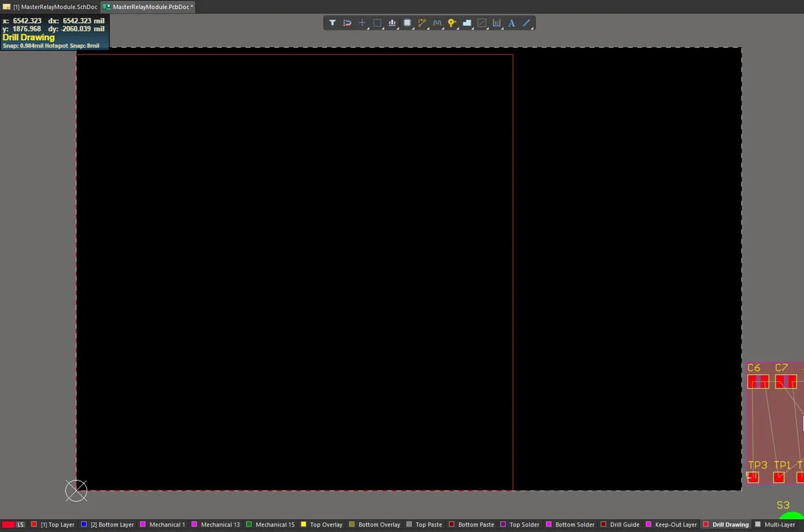Switch to the Bottom Solder layer

tap(570, 524)
